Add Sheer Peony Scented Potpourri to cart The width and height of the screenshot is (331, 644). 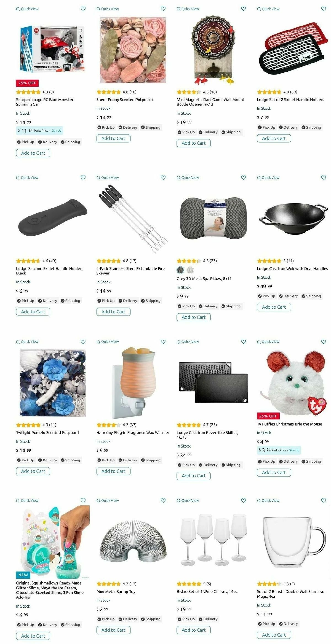(113, 138)
